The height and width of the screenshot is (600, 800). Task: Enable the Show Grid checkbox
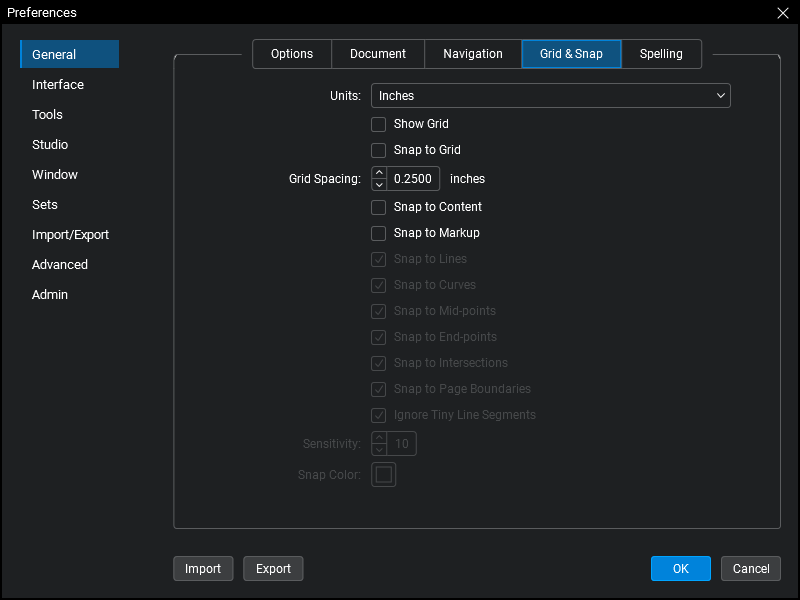pyautogui.click(x=379, y=124)
